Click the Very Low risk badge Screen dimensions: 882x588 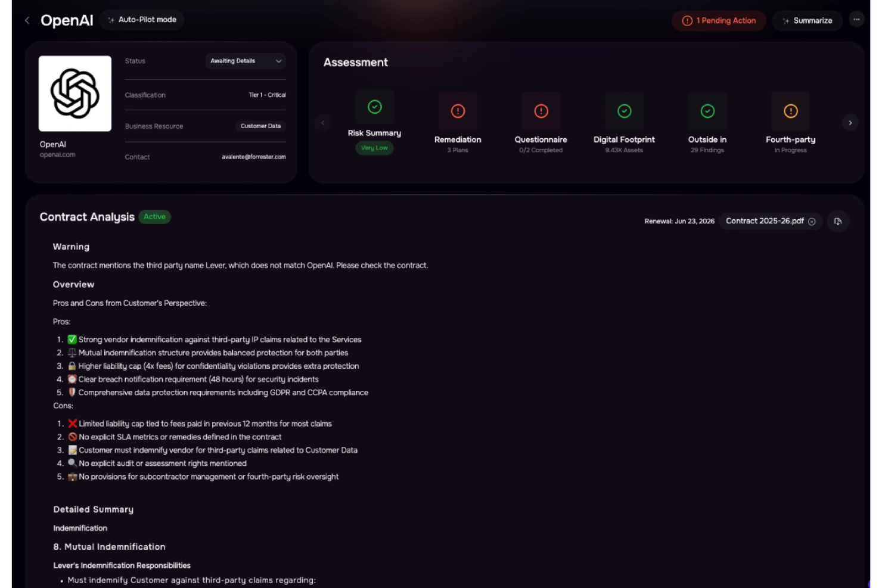click(x=374, y=148)
